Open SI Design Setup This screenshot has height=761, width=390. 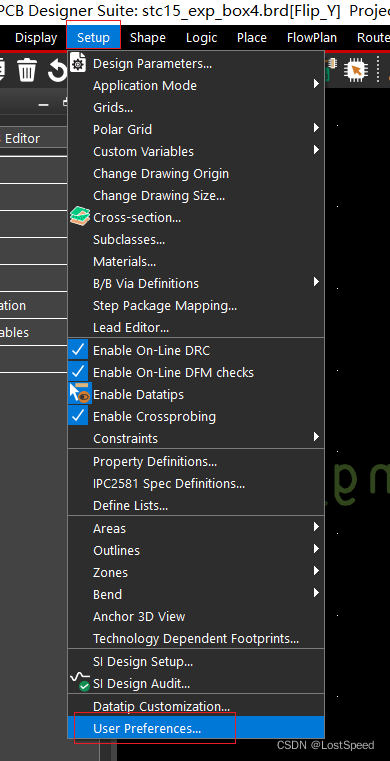[x=195, y=662]
